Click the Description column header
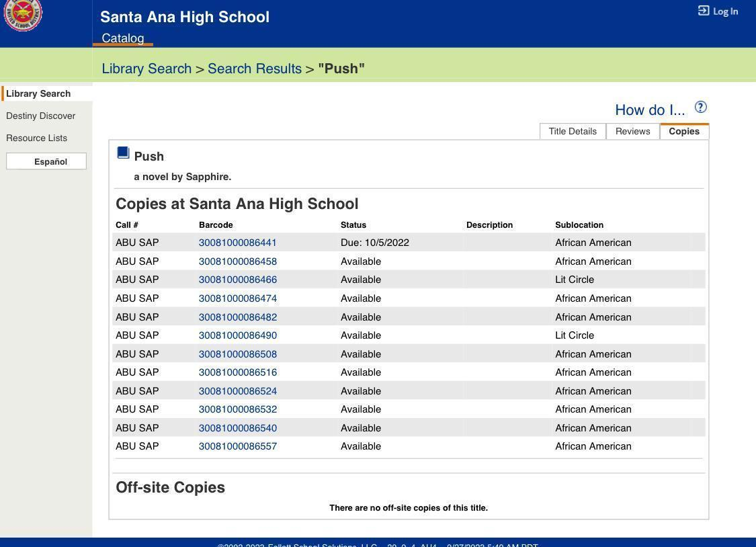This screenshot has width=756, height=547. click(489, 225)
